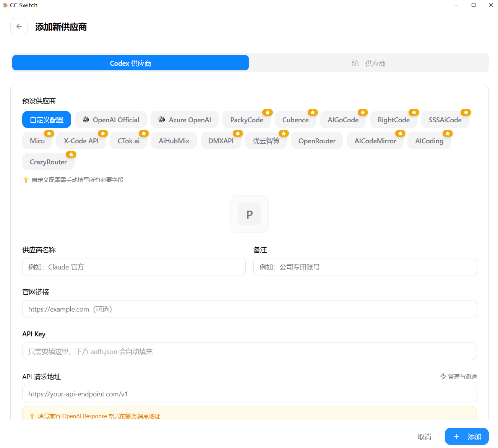The height and width of the screenshot is (448, 498).
Task: Open 管理与测速 endpoint speed test
Action: coord(459,377)
